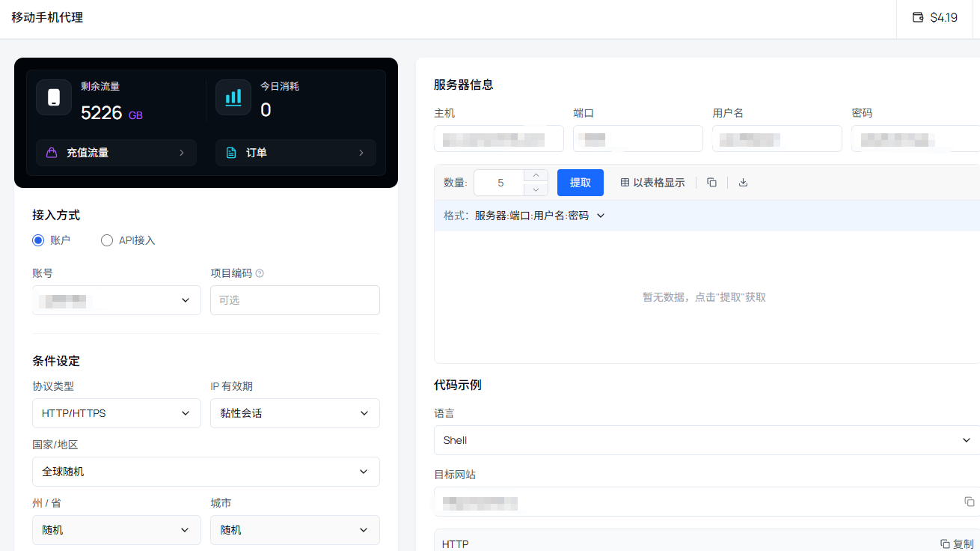Click the 目标网站 target site field
The image size is (980, 551).
(707, 502)
